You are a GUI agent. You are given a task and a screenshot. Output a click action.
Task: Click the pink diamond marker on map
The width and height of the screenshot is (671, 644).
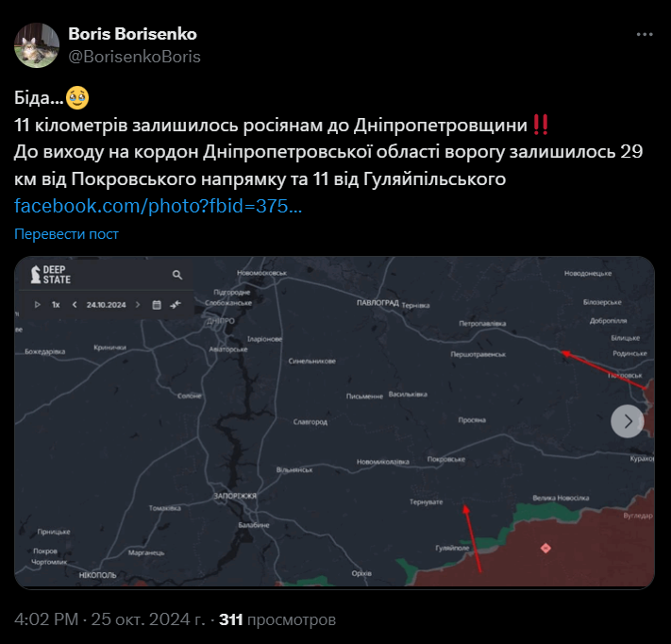pos(545,548)
